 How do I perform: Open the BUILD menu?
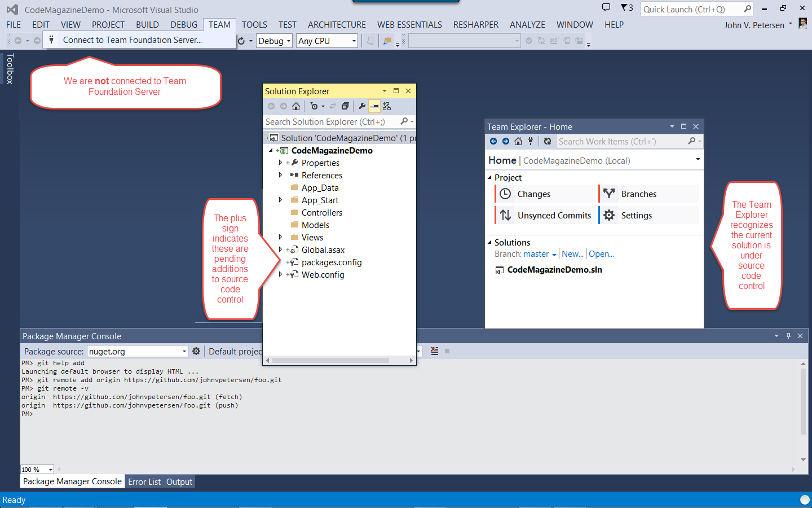point(147,24)
